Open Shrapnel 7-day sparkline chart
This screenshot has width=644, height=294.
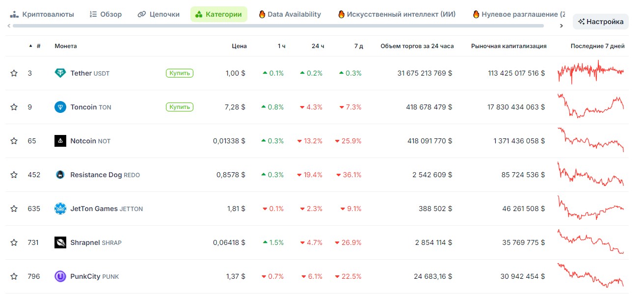[x=590, y=241]
